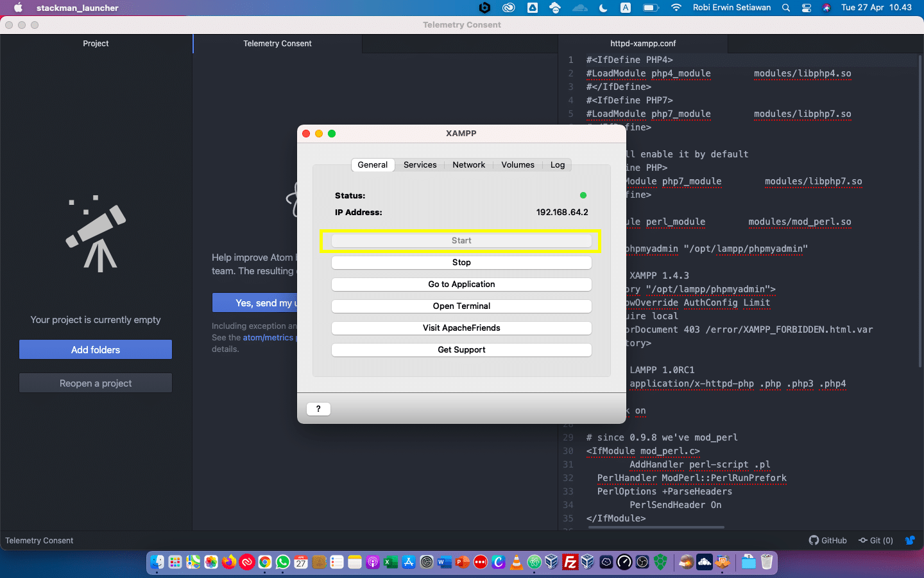This screenshot has height=578, width=924.
Task: Click Get Support in XAMPP
Action: click(x=461, y=350)
